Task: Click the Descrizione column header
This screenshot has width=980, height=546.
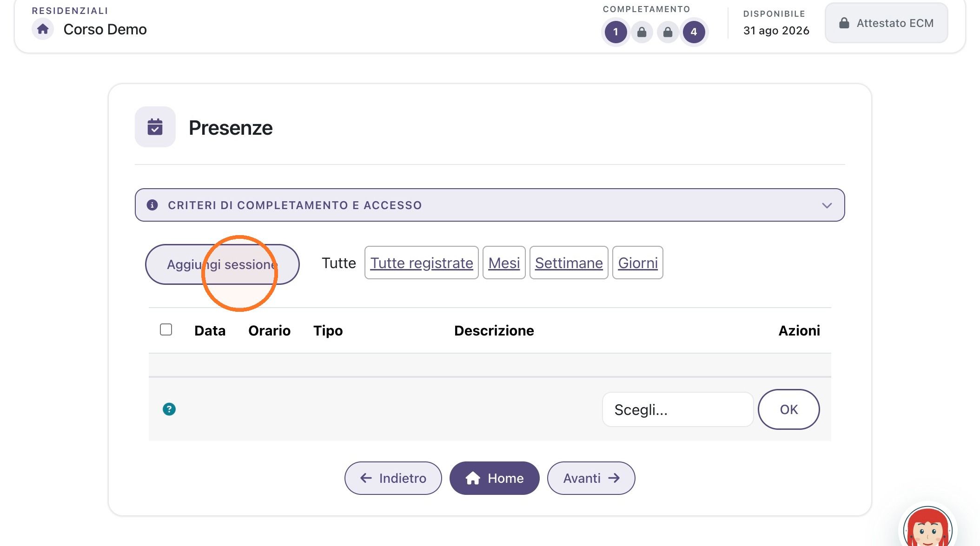Action: click(x=494, y=330)
